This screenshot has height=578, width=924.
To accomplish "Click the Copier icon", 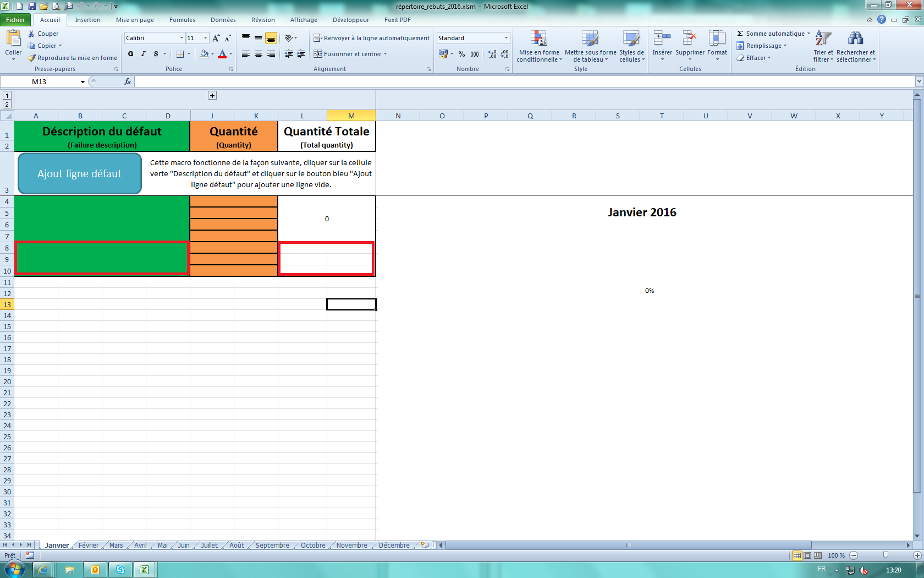I will pos(32,46).
